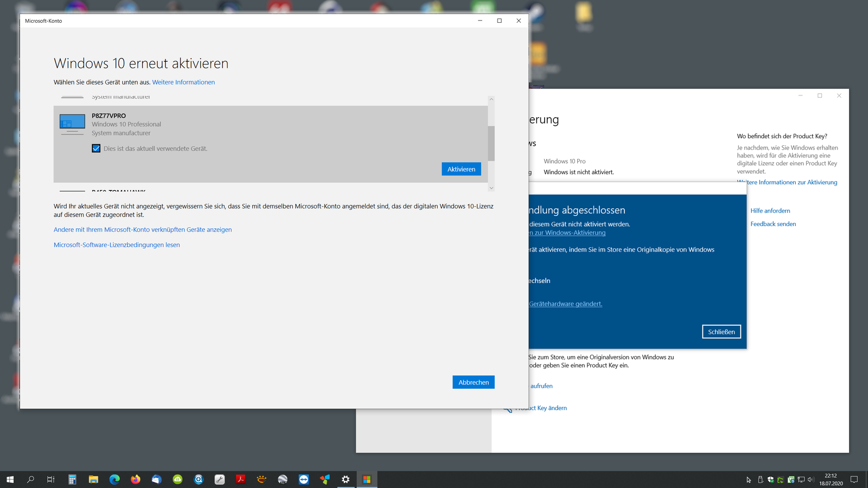This screenshot has height=488, width=868.
Task: Select the P8Z77VPRO device name
Action: click(x=108, y=116)
